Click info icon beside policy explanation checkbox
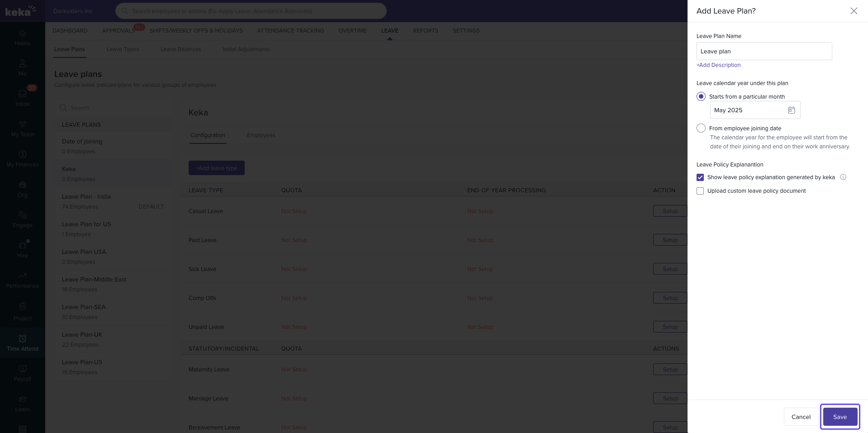The image size is (868, 433). coord(843,177)
